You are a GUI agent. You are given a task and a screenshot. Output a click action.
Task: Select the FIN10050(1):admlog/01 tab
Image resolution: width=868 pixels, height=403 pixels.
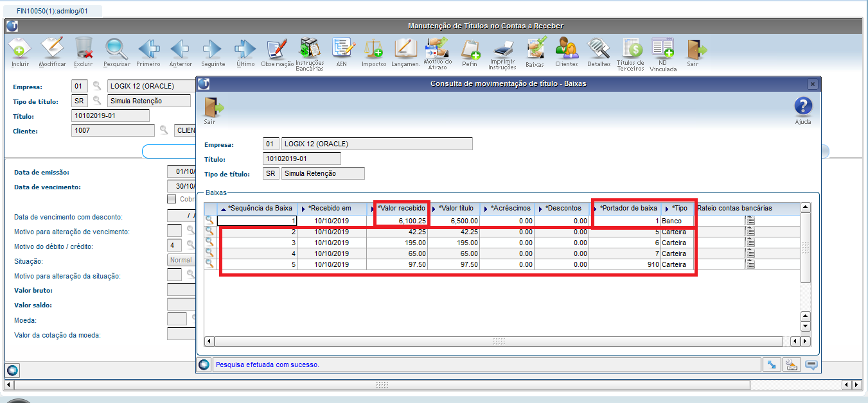click(52, 12)
